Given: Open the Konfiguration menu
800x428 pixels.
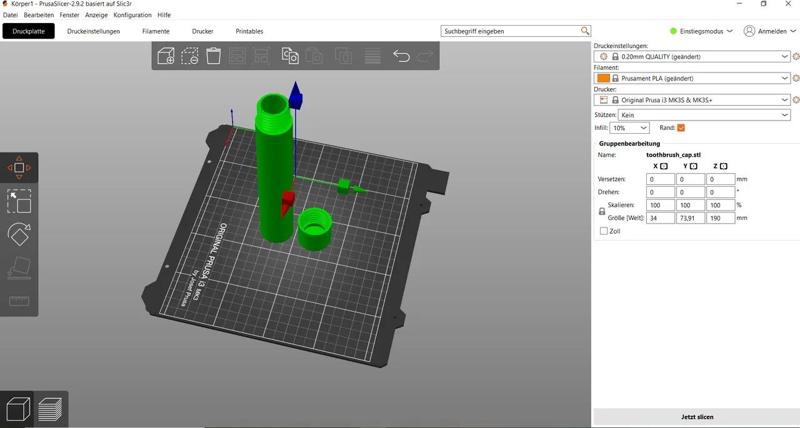Looking at the screenshot, I should (x=132, y=16).
